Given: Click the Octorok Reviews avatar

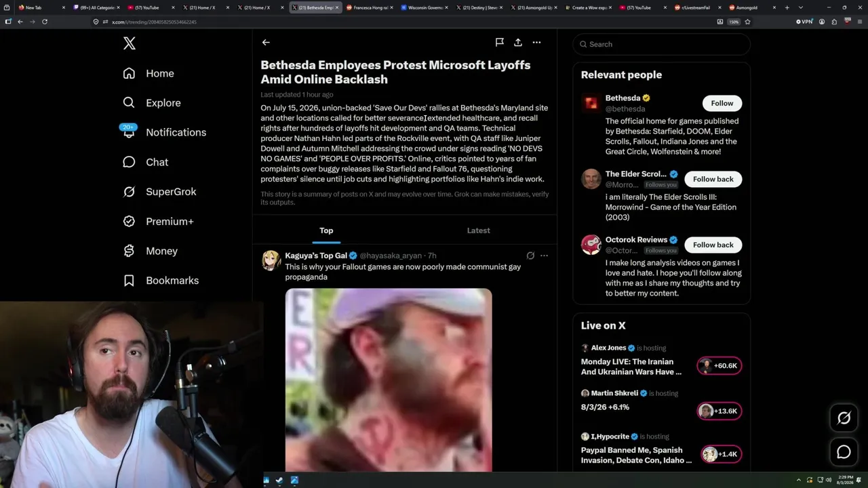Looking at the screenshot, I should pyautogui.click(x=591, y=245).
